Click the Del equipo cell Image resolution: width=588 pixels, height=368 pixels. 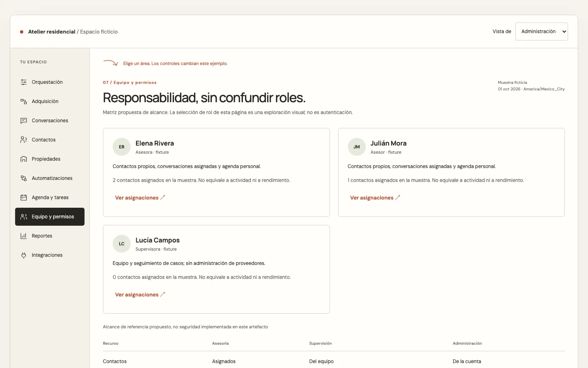321,361
